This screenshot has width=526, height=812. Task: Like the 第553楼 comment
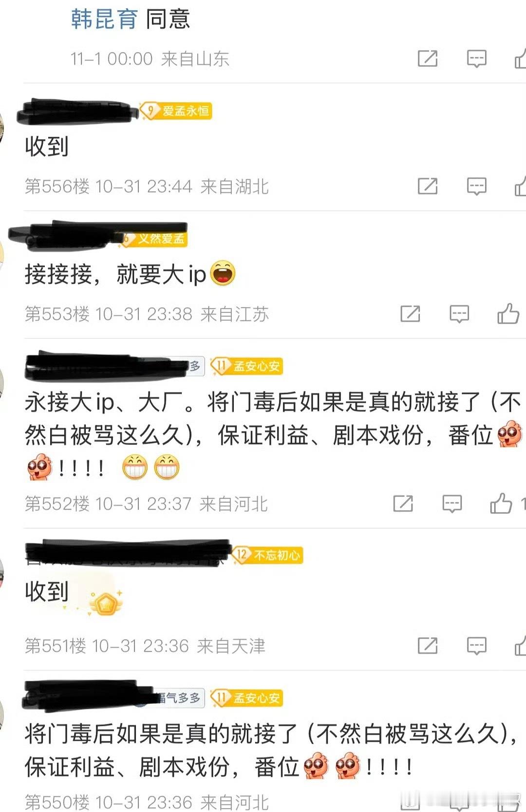click(x=508, y=313)
